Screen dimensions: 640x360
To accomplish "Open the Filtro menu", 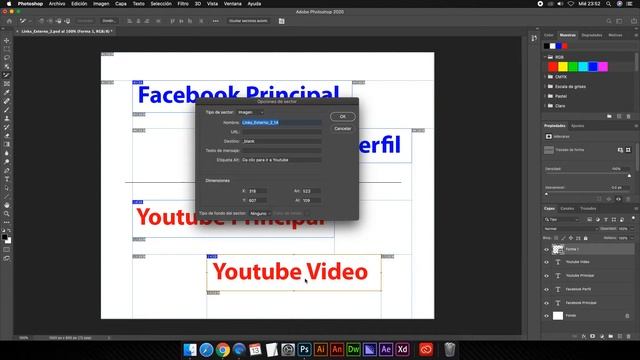I will coord(183,4).
